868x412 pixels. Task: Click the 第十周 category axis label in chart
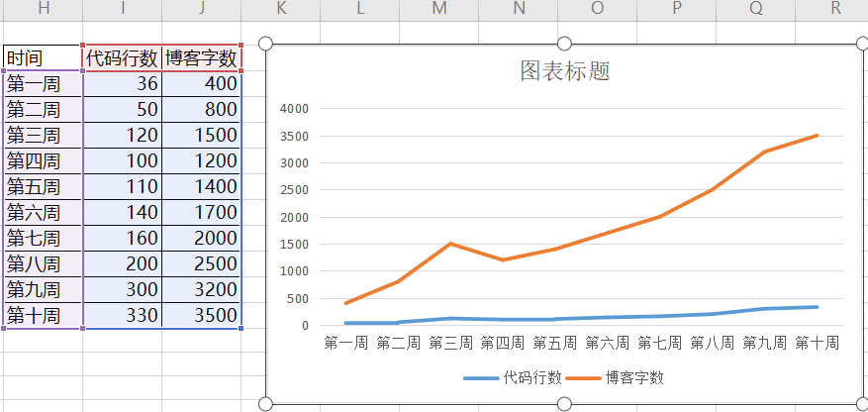coord(818,344)
